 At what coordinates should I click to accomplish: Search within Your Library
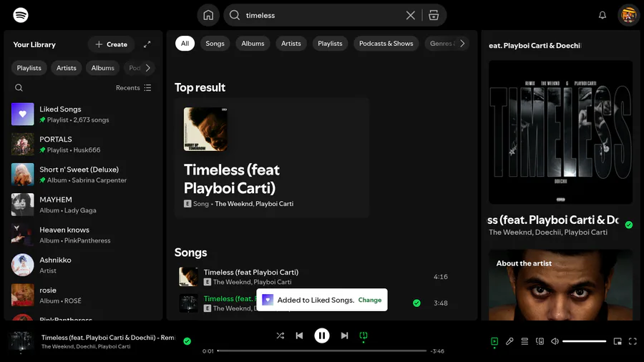tap(19, 87)
